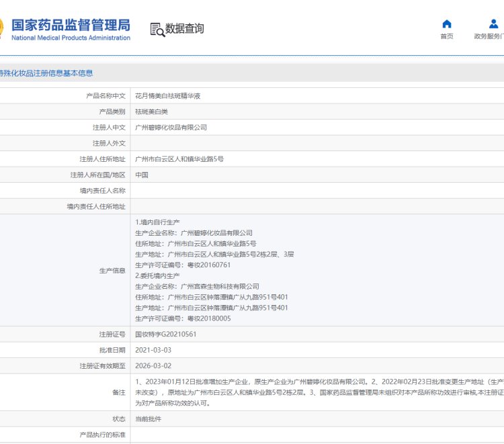Image resolution: width=504 pixels, height=444 pixels.
Task: Select the product name 花月情美白祛斑精华液
Action: [168, 96]
